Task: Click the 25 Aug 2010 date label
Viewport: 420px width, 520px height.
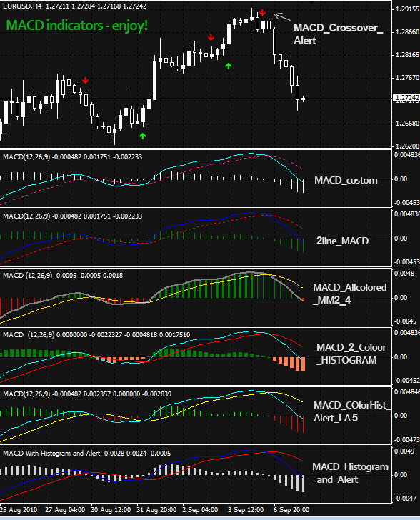Action: pos(19,510)
